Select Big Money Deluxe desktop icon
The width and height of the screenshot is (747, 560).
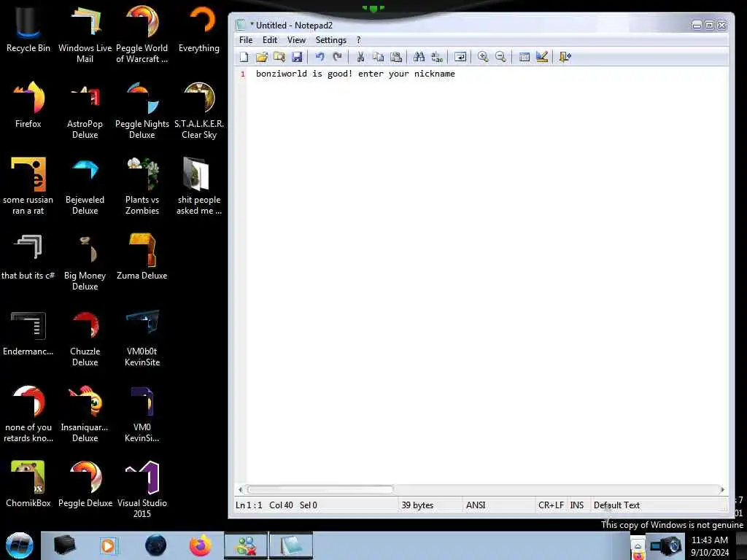click(x=85, y=262)
